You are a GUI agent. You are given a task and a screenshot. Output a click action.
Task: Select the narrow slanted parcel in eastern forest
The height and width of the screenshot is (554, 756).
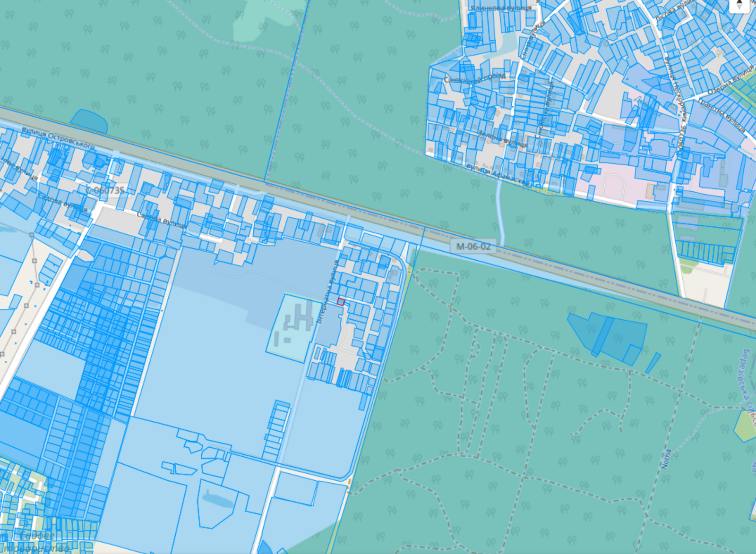coord(653,363)
